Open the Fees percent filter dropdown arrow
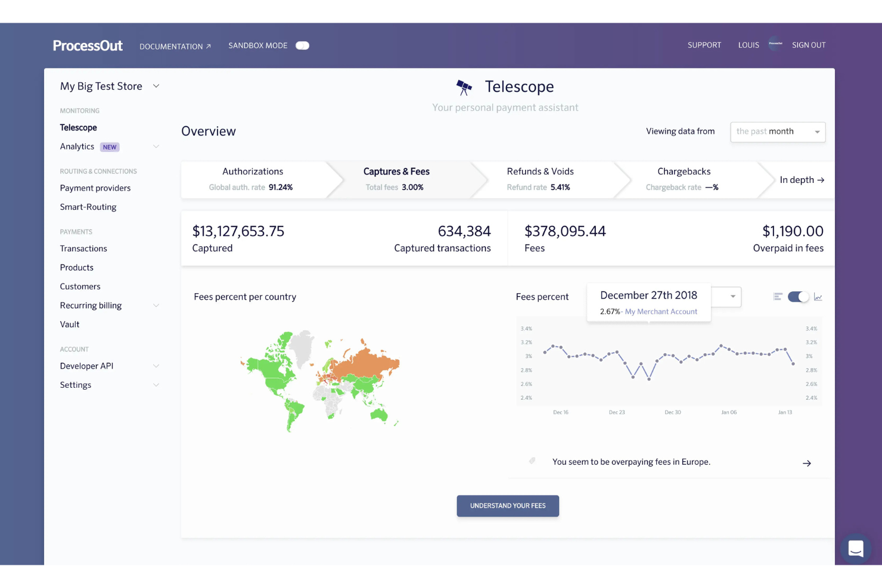Screen dimensions: 882x588 pos(732,296)
